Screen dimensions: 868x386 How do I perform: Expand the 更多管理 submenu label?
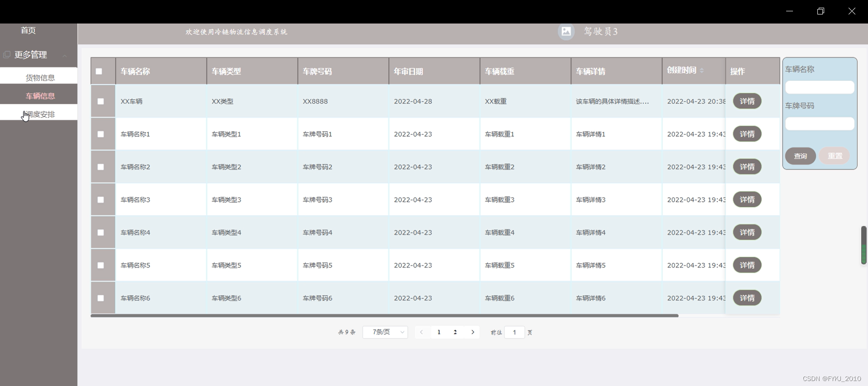31,55
